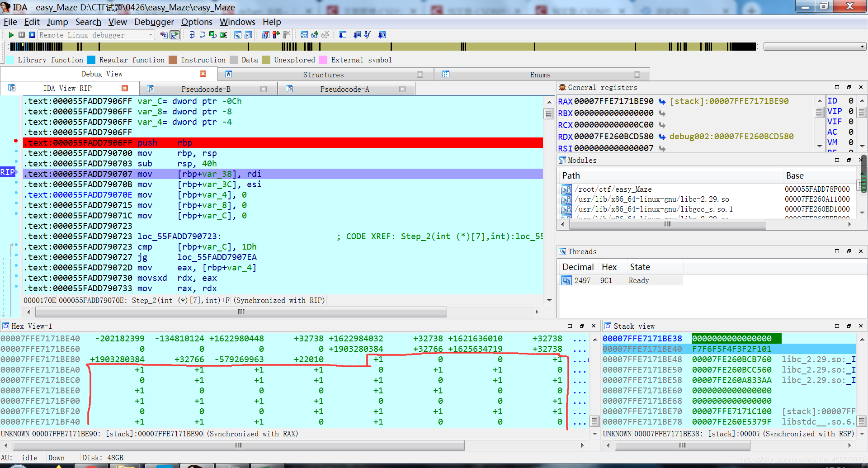The width and height of the screenshot is (868, 468).
Task: Close the Hex View-1 panel
Action: click(594, 326)
